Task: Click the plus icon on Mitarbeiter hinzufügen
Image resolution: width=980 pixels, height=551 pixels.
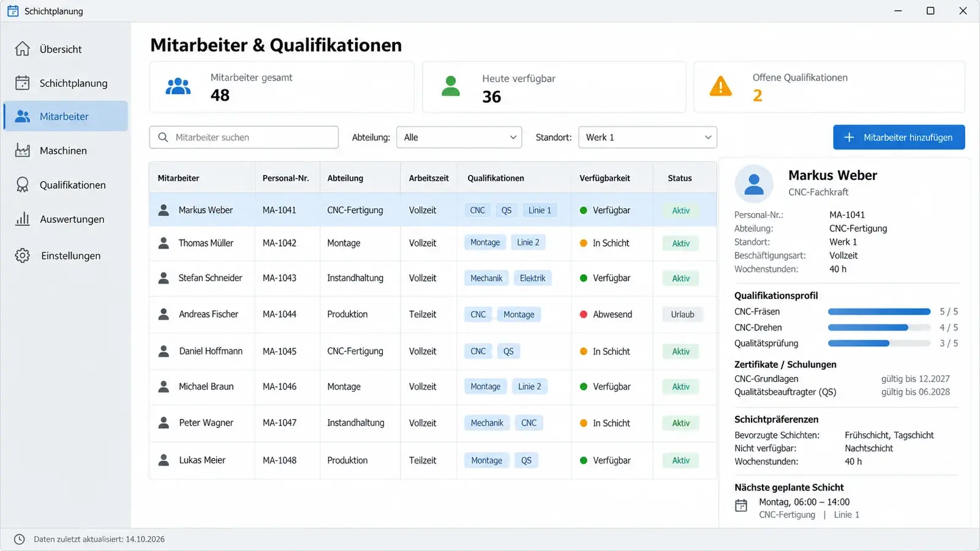Action: click(849, 137)
